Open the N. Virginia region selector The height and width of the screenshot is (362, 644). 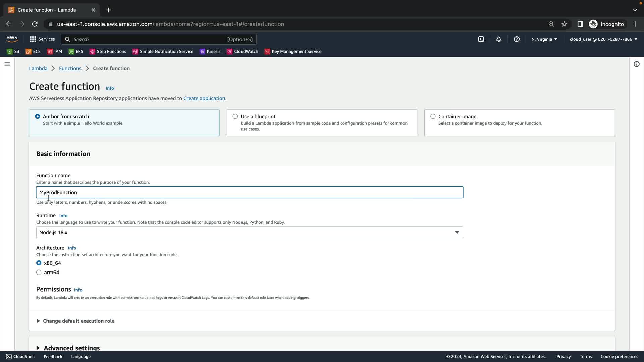point(544,39)
